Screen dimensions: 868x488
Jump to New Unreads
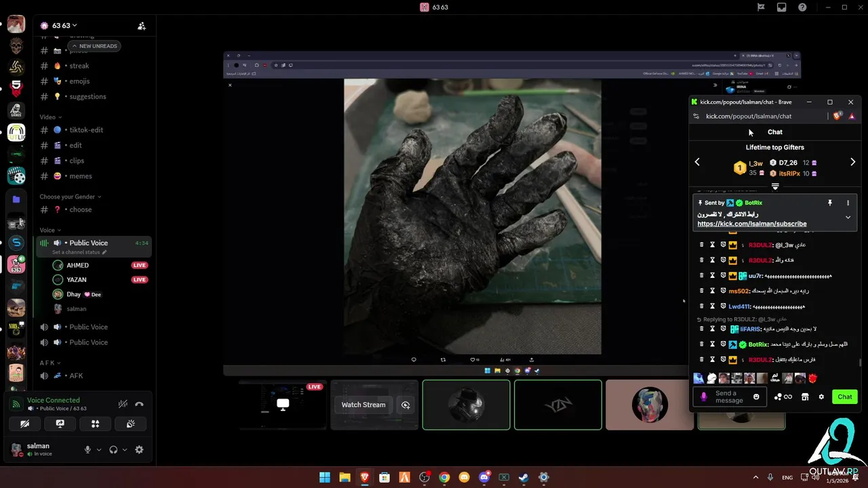(x=94, y=46)
